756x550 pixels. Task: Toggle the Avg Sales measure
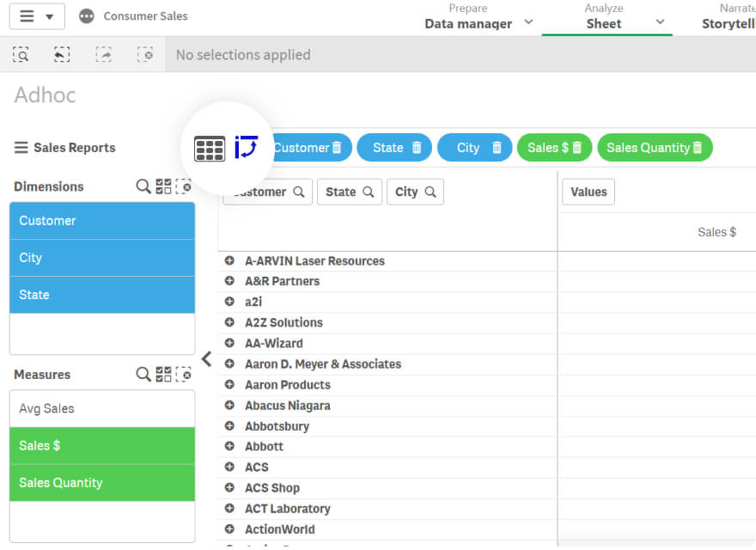click(x=102, y=409)
